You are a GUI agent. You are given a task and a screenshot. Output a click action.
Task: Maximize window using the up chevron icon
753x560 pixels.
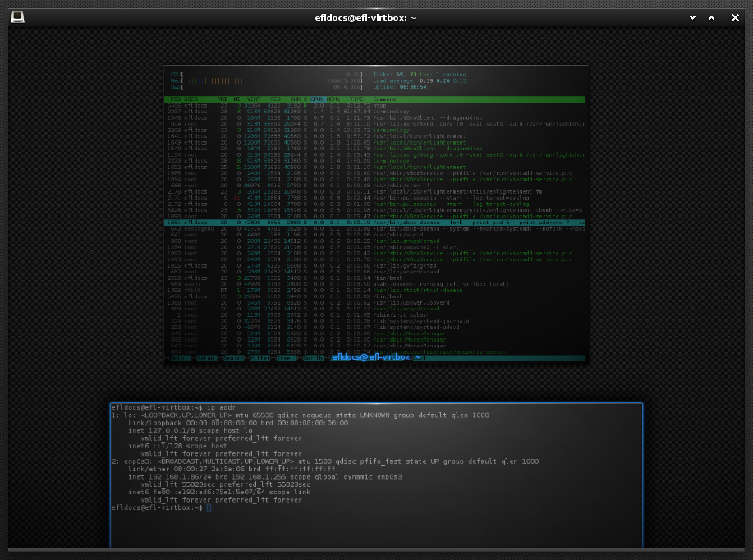click(712, 18)
